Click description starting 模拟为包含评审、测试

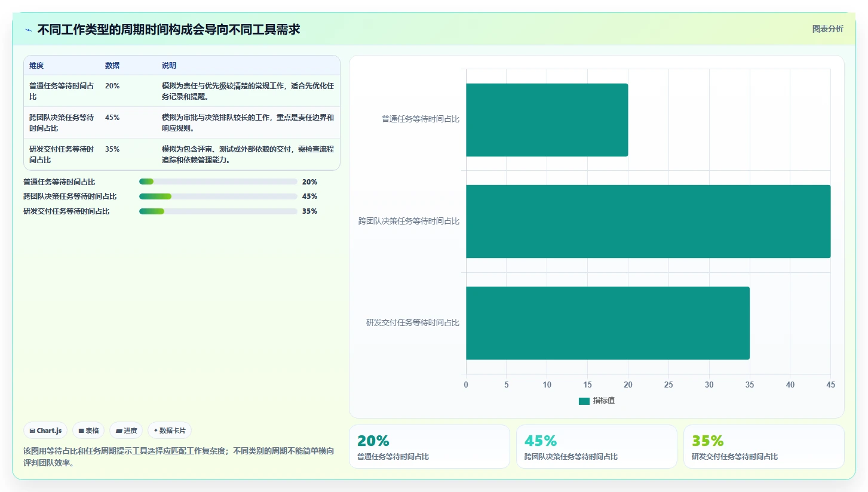click(248, 154)
